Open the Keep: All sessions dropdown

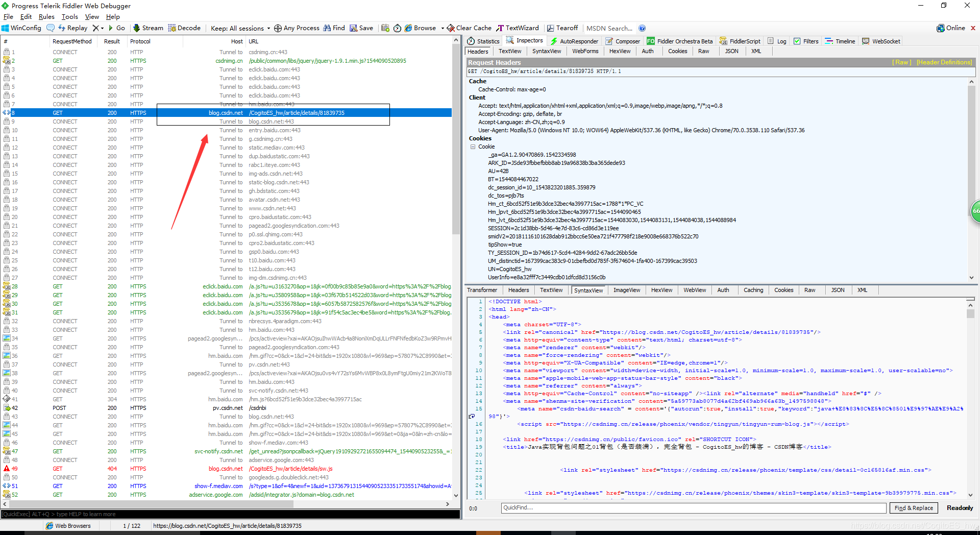240,28
